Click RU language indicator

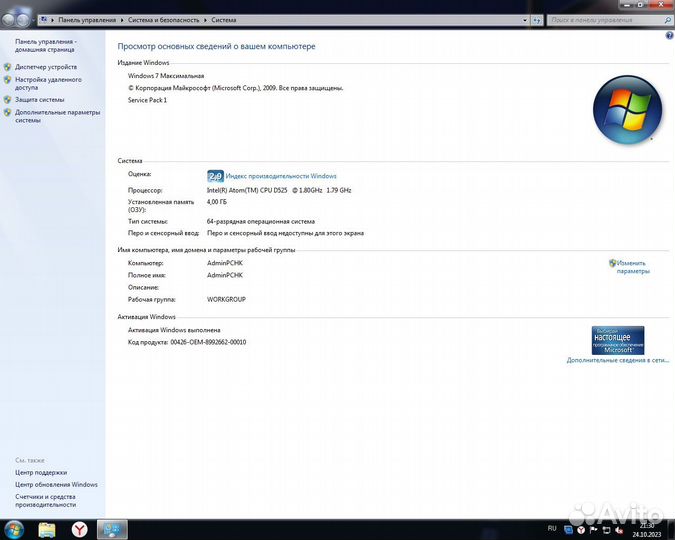click(552, 528)
